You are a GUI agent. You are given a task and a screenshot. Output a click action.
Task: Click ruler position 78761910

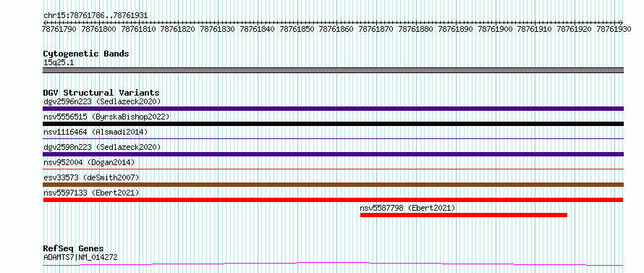tap(534, 29)
